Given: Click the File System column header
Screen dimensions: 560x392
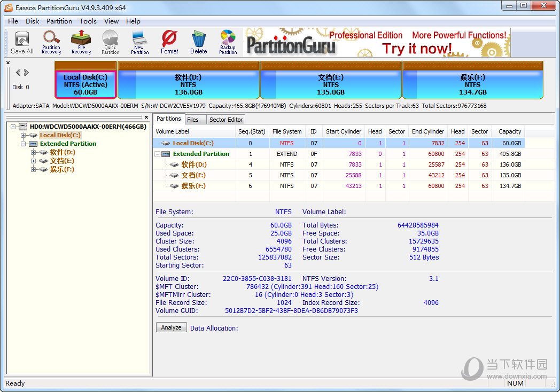Looking at the screenshot, I should (x=287, y=131).
